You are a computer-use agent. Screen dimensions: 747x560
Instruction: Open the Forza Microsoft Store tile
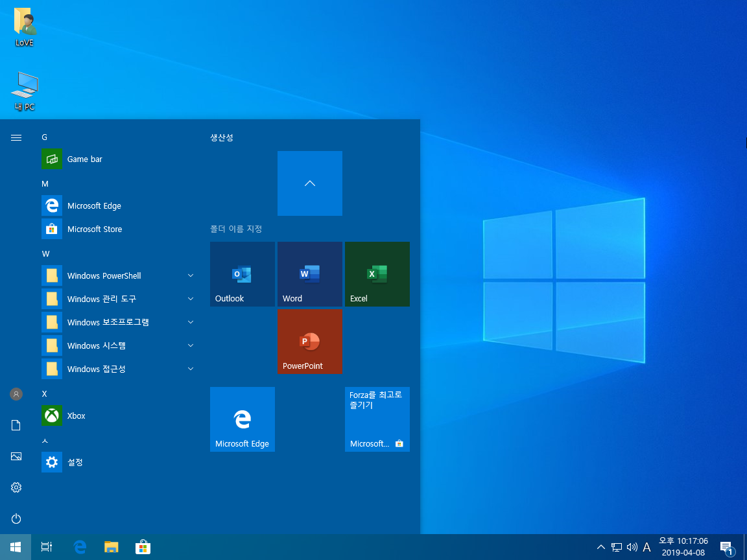[x=377, y=419]
